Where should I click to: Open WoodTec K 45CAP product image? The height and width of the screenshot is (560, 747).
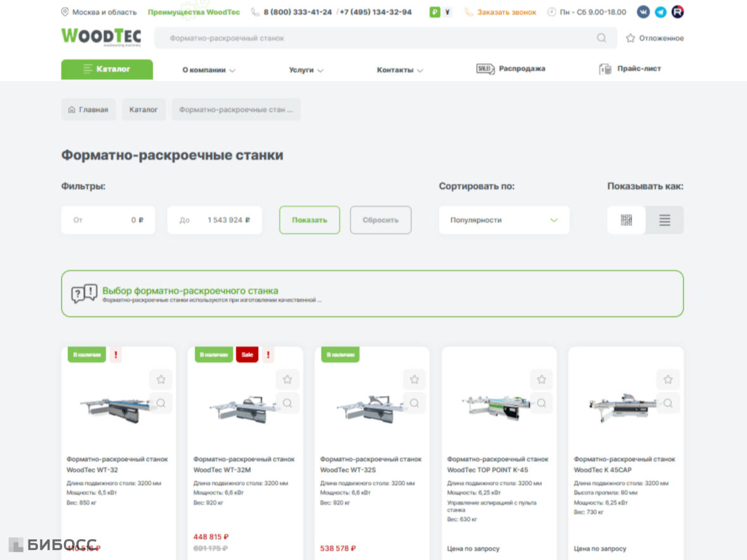[623, 408]
